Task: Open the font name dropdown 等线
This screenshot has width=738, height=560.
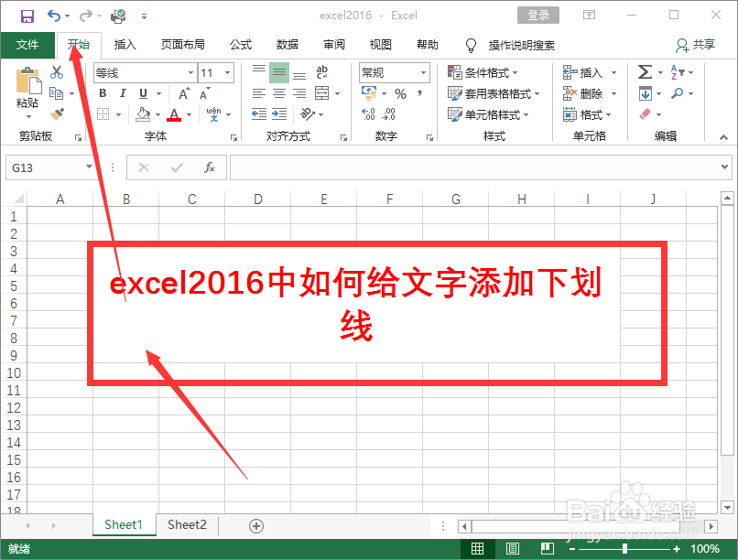Action: 190,73
